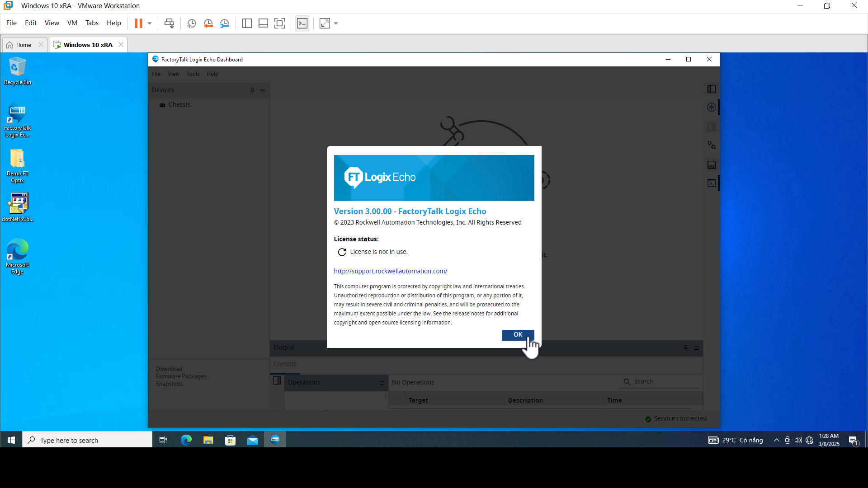Open File Explorer from the taskbar
This screenshot has width=868, height=488.
[208, 440]
